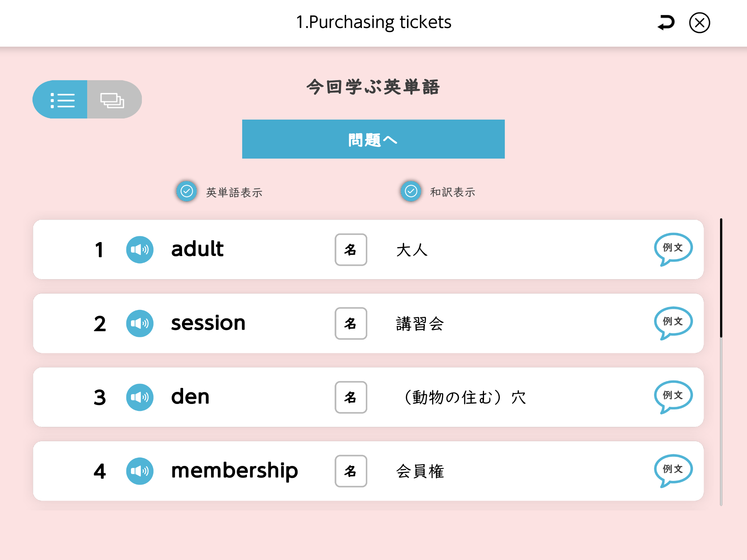747x560 pixels.
Task: Click the vocabulary list scrollbar
Action: (x=721, y=278)
